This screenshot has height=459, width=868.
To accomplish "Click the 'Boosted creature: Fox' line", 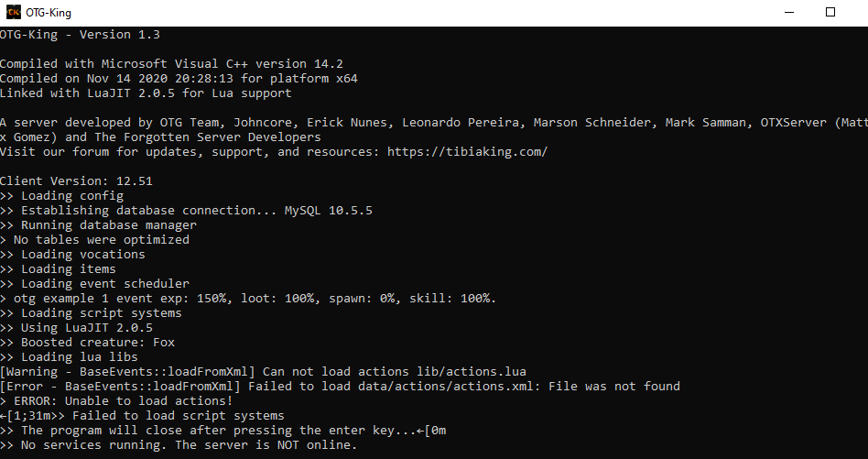I will point(88,342).
